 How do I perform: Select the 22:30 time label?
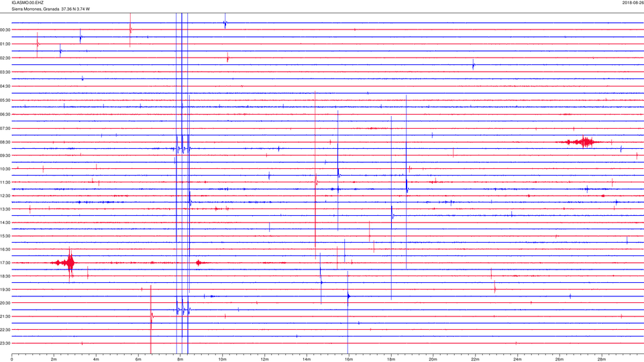(5, 330)
